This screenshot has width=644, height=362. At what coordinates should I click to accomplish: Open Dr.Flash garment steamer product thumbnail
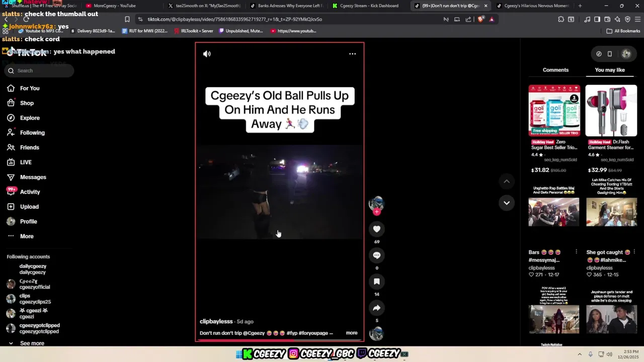611,111
